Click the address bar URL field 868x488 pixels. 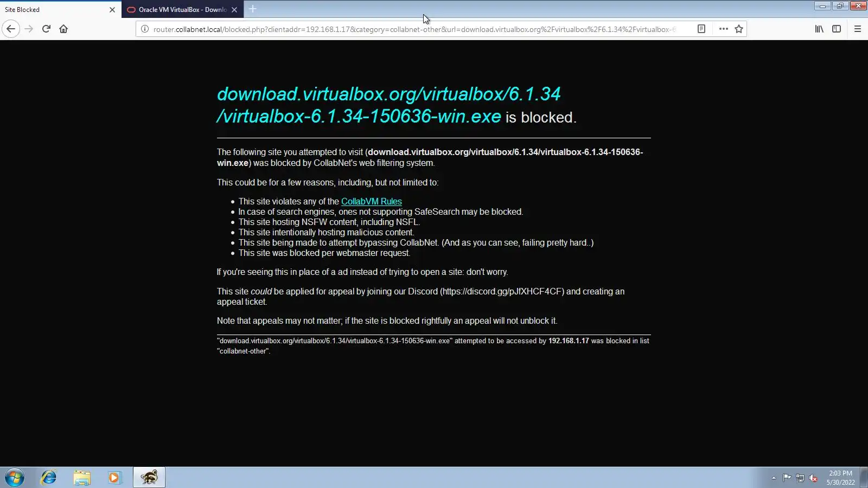tap(414, 29)
